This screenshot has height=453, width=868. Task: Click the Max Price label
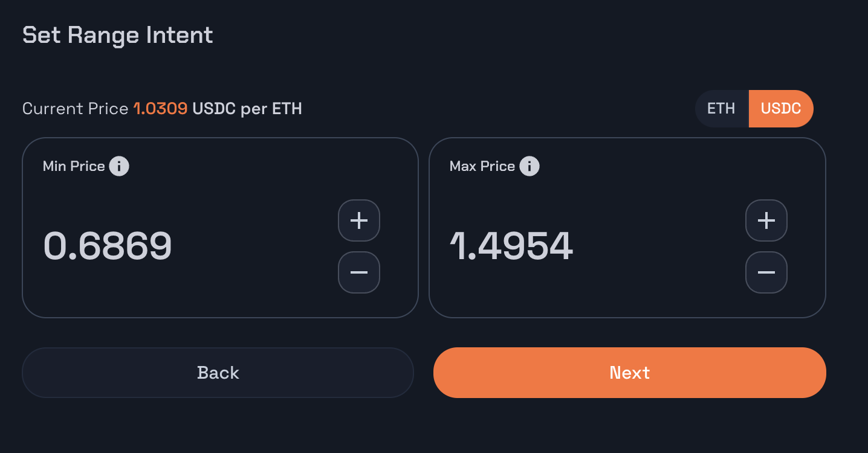click(x=482, y=166)
